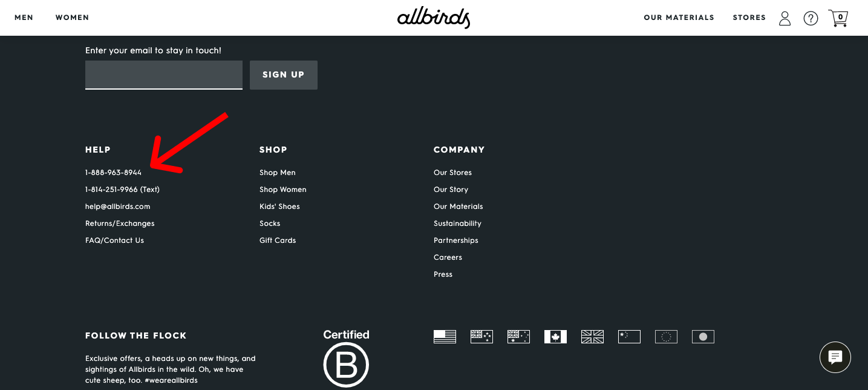
Task: Select the Canada flag
Action: (555, 337)
